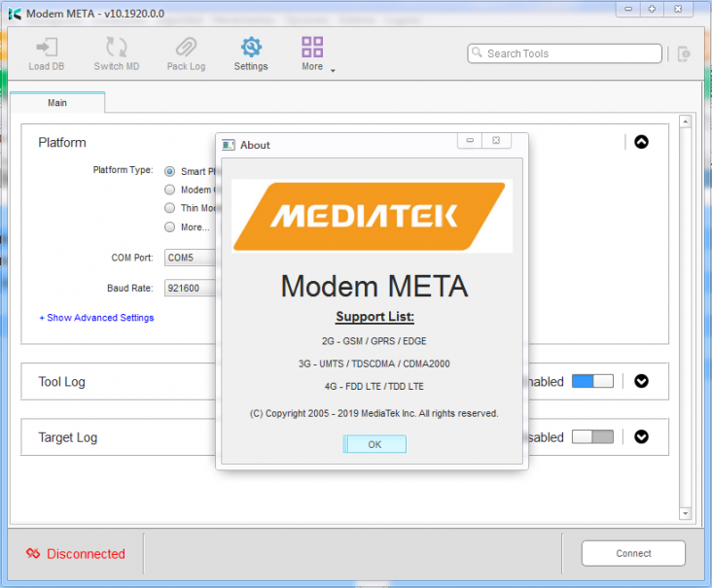Collapse the Platform section chevron
712x588 pixels.
(641, 142)
